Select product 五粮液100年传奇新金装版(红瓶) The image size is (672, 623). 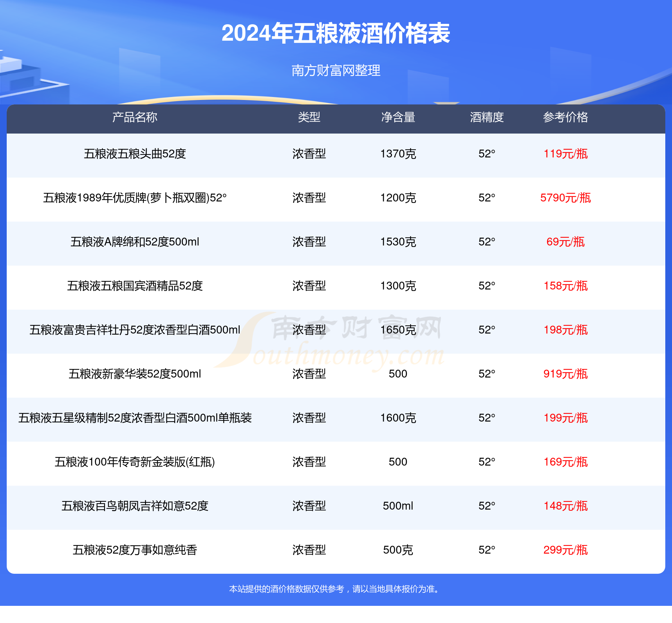tap(135, 462)
